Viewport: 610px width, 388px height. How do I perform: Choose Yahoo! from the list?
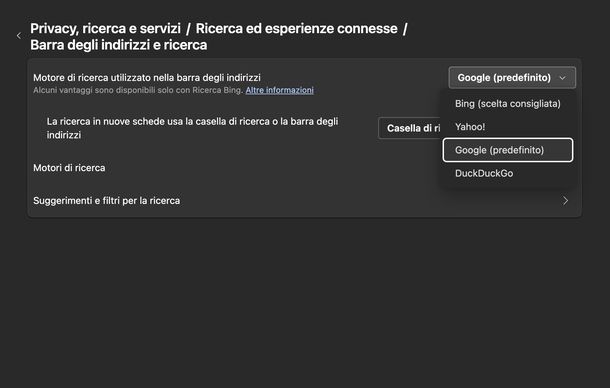(x=508, y=127)
